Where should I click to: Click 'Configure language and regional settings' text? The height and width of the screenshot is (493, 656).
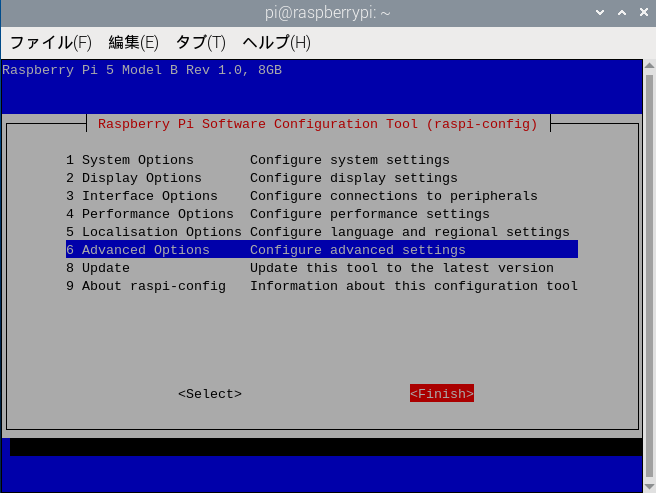410,232
